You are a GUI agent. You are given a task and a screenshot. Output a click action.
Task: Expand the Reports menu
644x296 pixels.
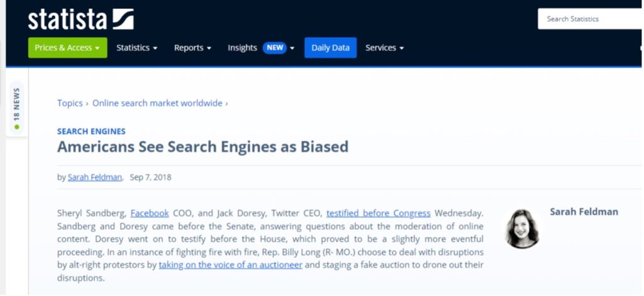pyautogui.click(x=192, y=48)
